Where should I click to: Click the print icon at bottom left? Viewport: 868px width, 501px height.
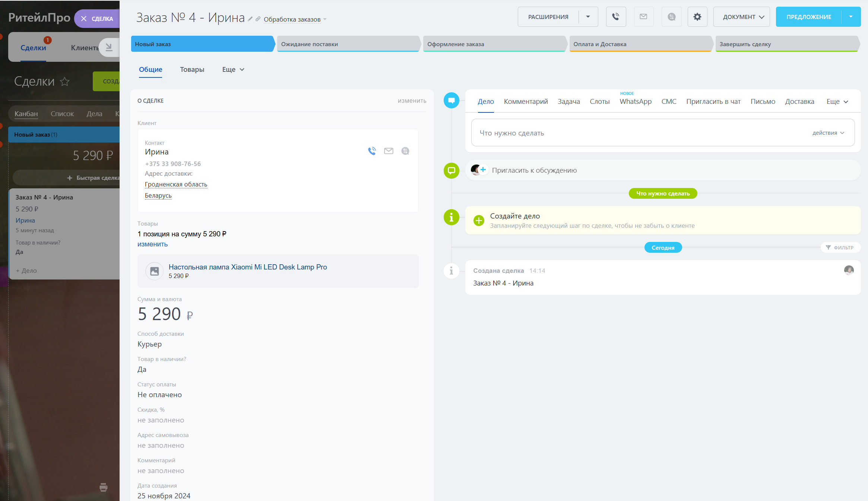point(104,487)
